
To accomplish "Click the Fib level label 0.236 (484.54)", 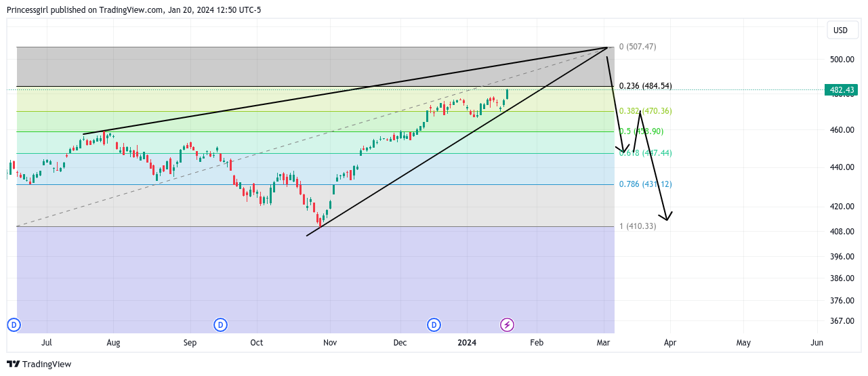I will (x=646, y=86).
